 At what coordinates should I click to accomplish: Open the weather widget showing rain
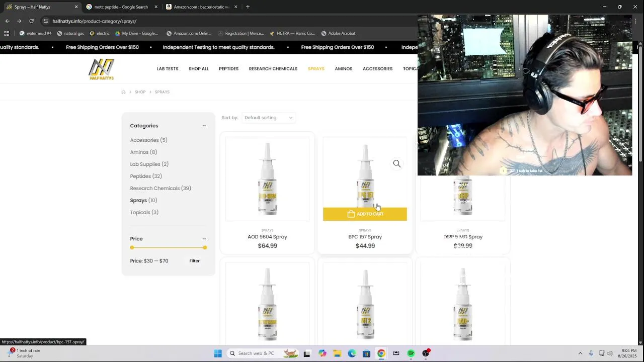click(x=24, y=353)
